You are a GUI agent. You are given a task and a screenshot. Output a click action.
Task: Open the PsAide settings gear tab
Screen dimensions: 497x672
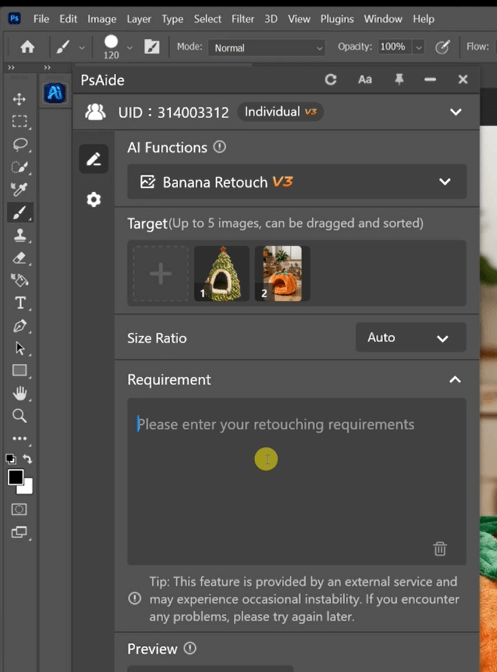(93, 199)
